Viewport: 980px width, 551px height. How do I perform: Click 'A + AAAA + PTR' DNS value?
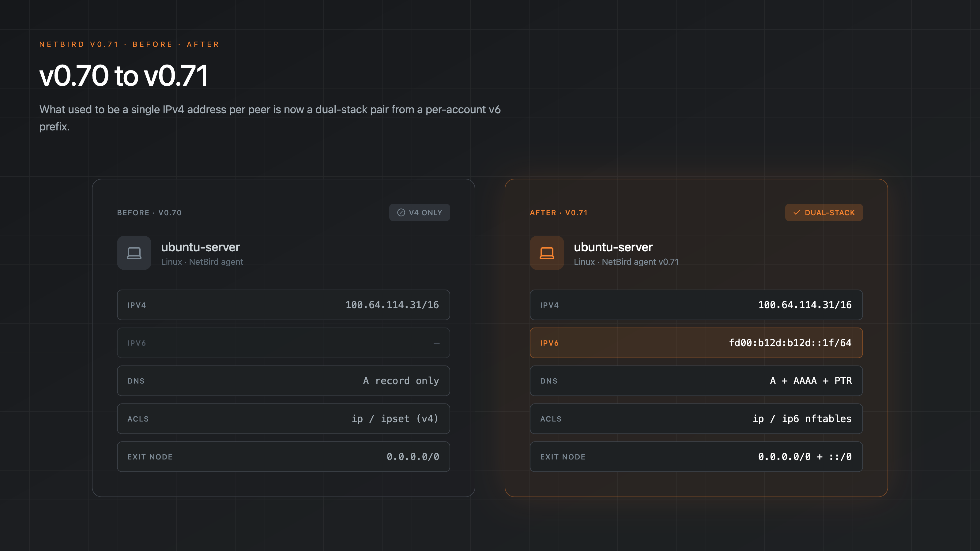(x=811, y=380)
